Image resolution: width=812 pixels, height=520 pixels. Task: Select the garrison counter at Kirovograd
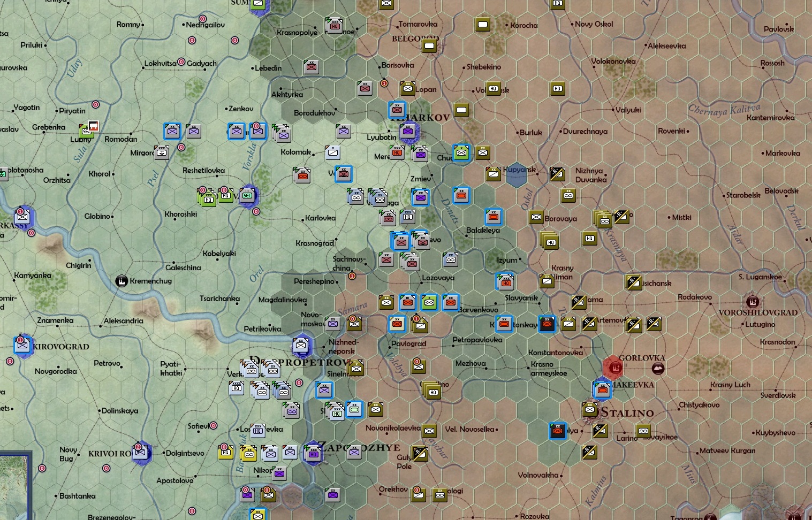click(x=22, y=345)
